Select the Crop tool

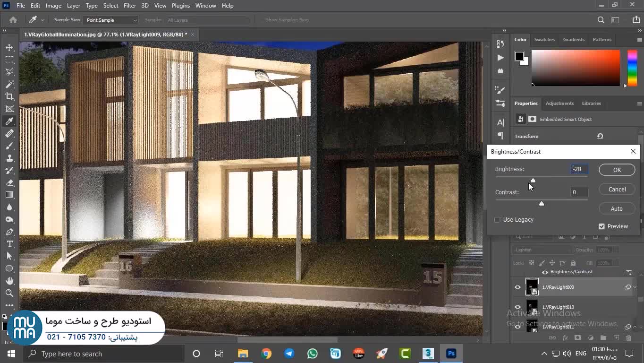coord(9,96)
